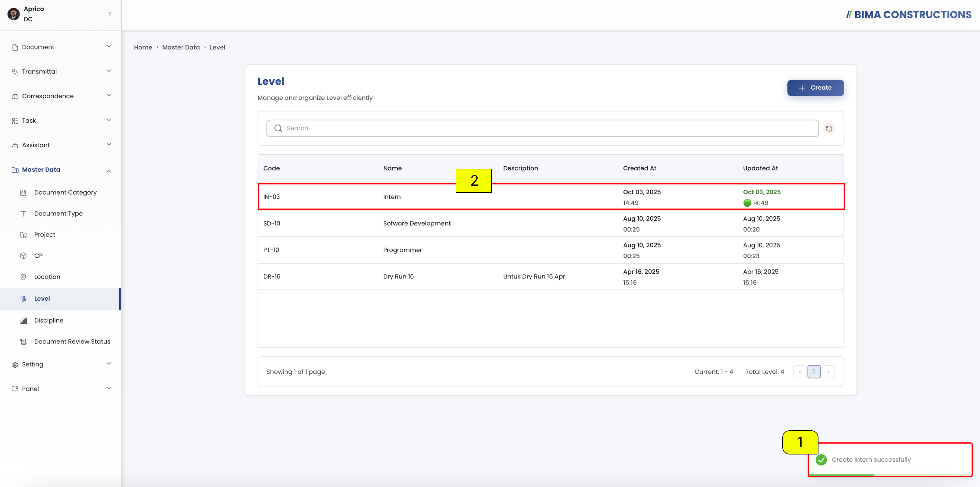The width and height of the screenshot is (980, 487).
Task: Click the Location pin icon
Action: (23, 277)
